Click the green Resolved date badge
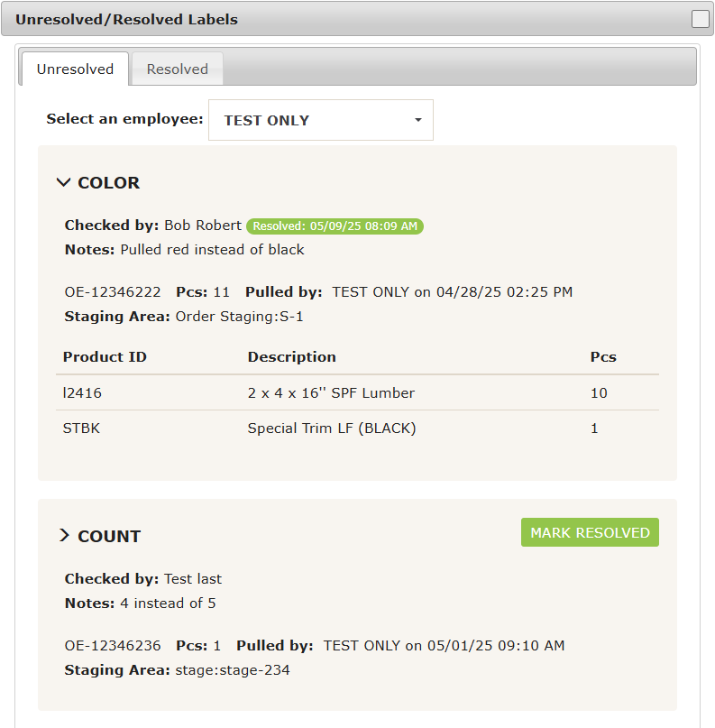The height and width of the screenshot is (728, 715). click(335, 226)
